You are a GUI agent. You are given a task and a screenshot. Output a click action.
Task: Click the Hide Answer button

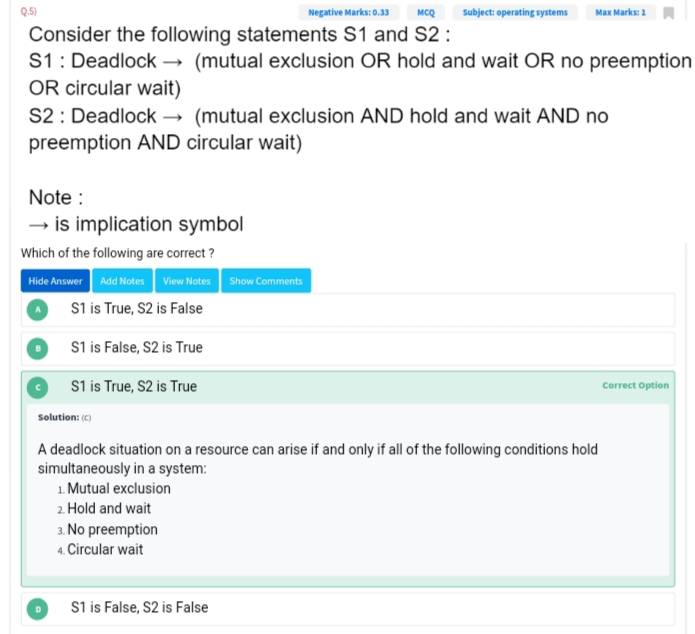pyautogui.click(x=55, y=281)
